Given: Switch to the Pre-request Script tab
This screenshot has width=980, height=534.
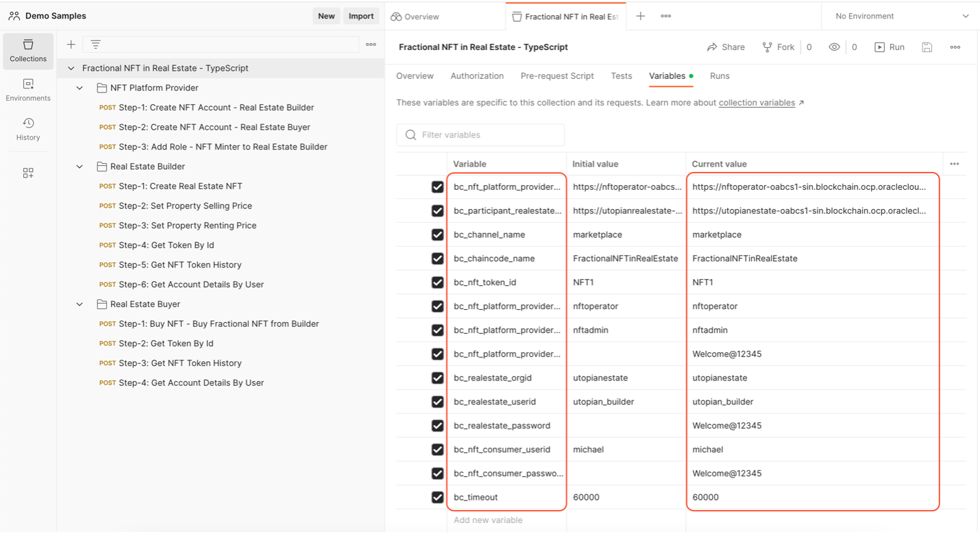Looking at the screenshot, I should [556, 76].
